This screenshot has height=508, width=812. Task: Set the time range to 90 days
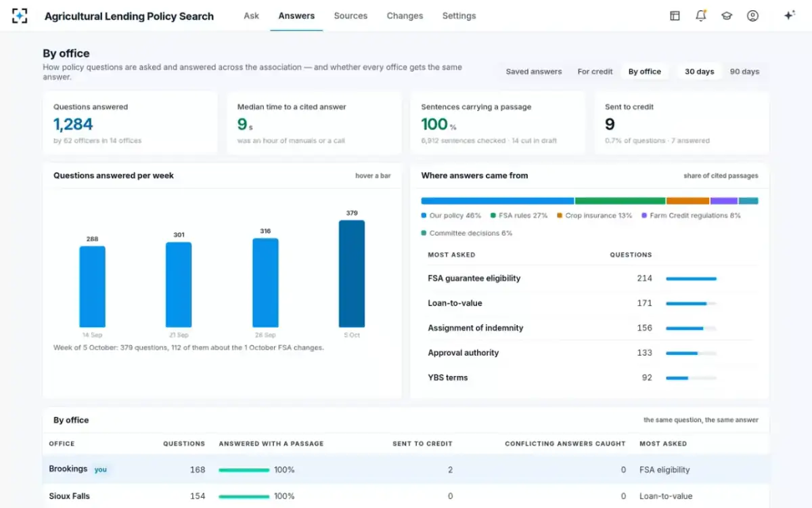[744, 72]
